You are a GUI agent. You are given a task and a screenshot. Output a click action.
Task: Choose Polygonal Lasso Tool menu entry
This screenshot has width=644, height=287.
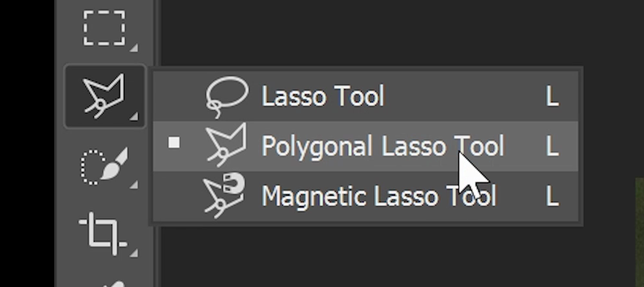382,145
